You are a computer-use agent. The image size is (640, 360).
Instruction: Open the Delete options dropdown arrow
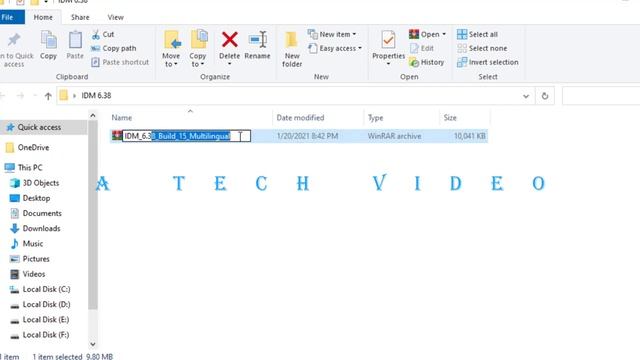click(229, 64)
